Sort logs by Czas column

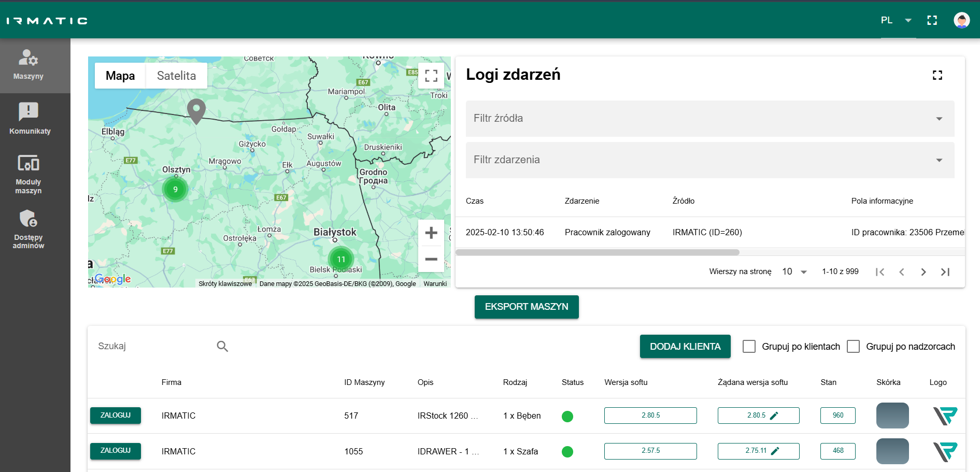coord(475,201)
